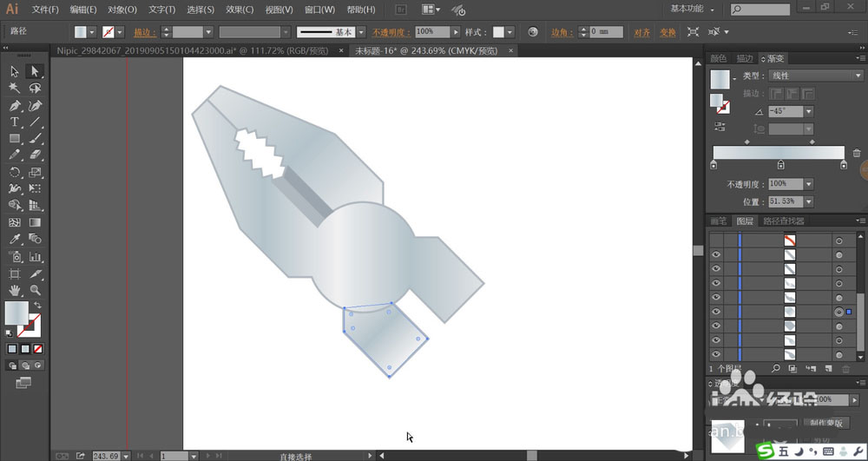Screen dimensions: 868x461
Task: Select the Pen tool
Action: tap(15, 105)
